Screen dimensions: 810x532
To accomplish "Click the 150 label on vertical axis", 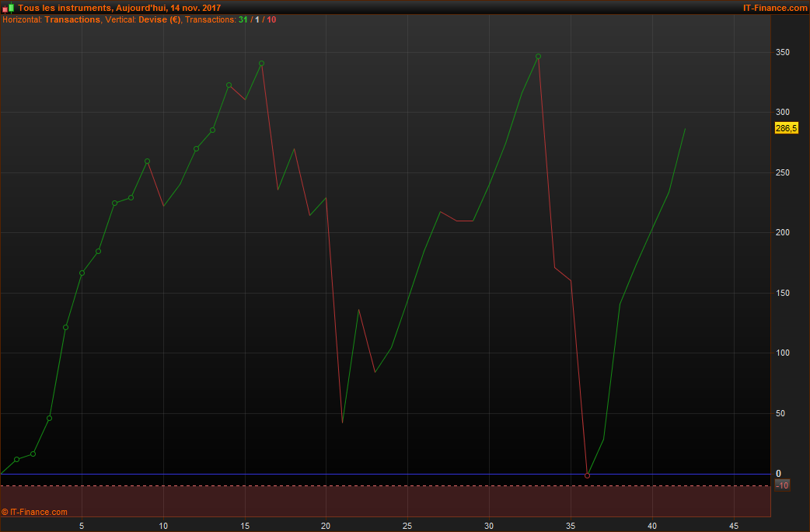I will tap(782, 293).
